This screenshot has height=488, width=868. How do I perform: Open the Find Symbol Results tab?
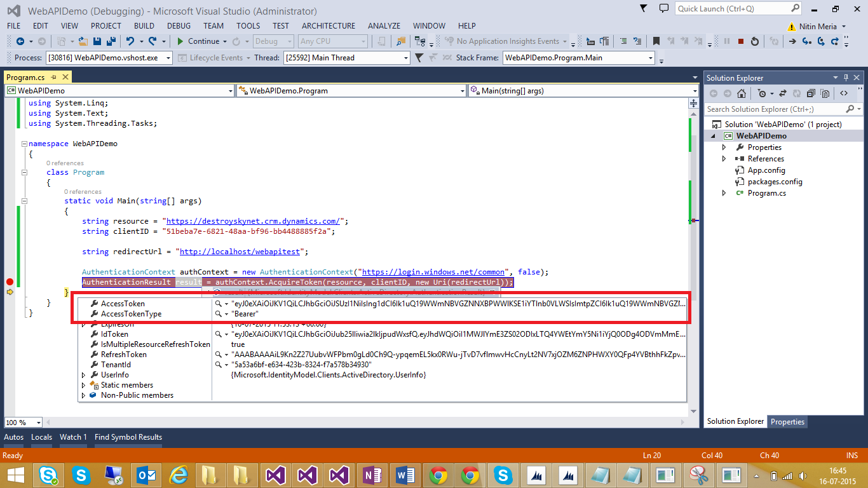[x=128, y=437]
